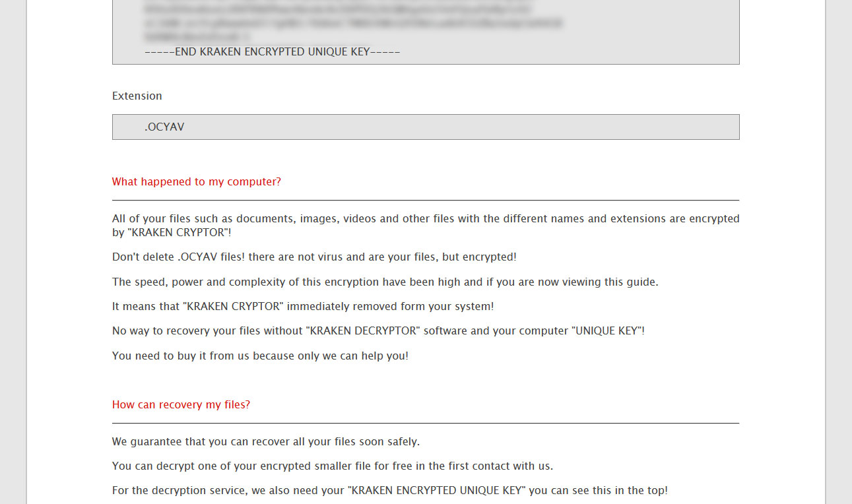Select the "Extension" label
Viewport: 852px width, 504px height.
tap(137, 96)
